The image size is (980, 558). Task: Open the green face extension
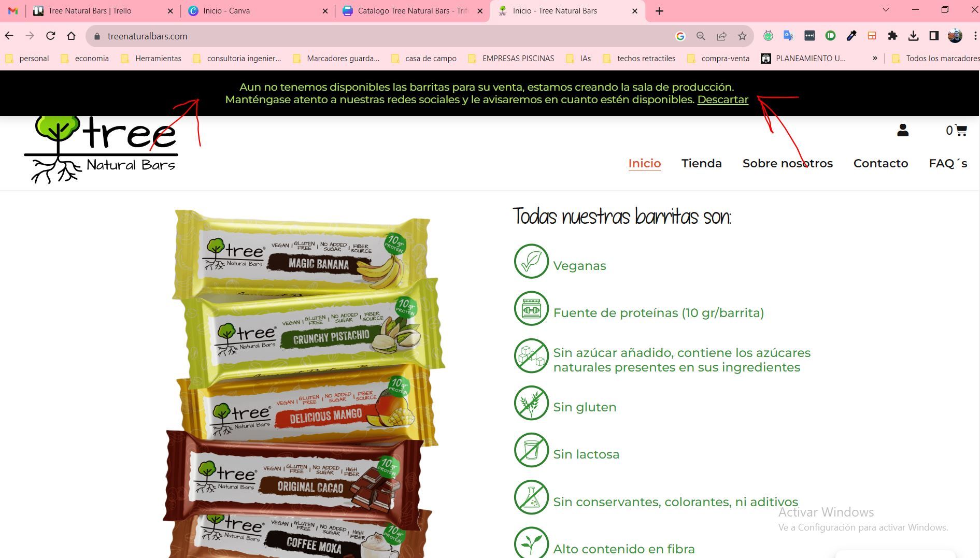[768, 36]
